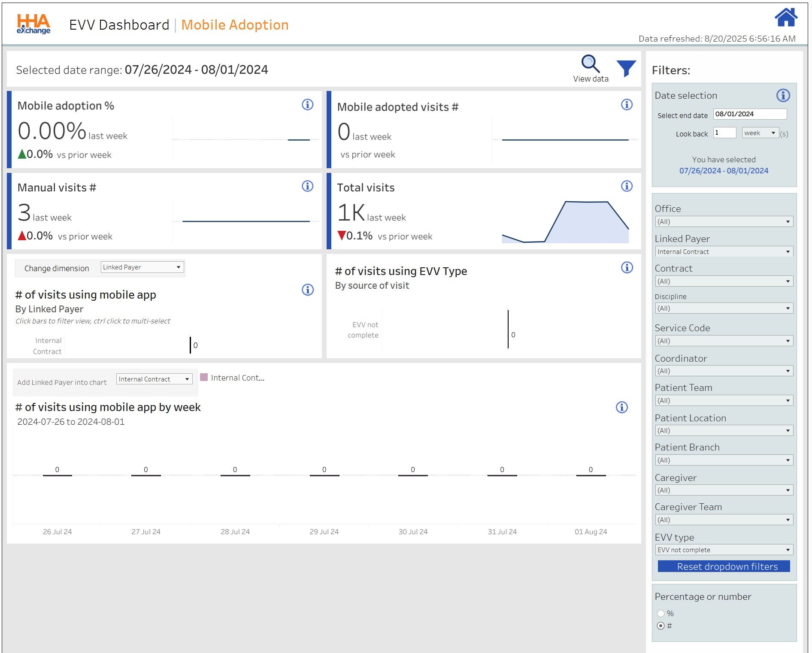Select the # radio button

click(x=661, y=626)
